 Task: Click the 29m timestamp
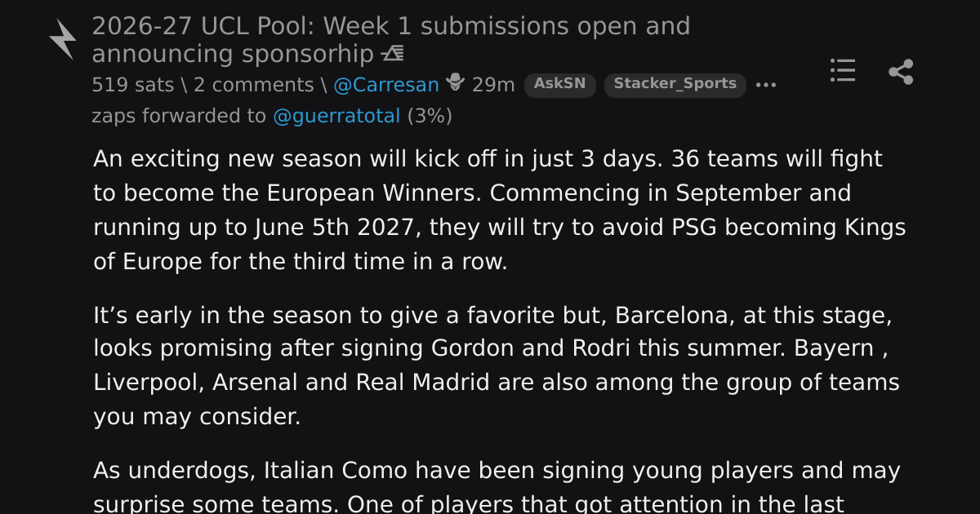click(x=493, y=85)
